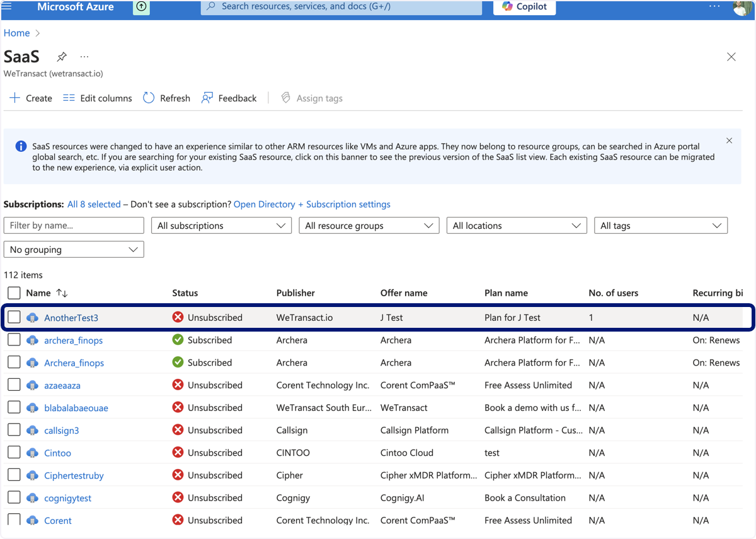Open the cognigytest resource
Screen dimensions: 756x539
pos(67,498)
